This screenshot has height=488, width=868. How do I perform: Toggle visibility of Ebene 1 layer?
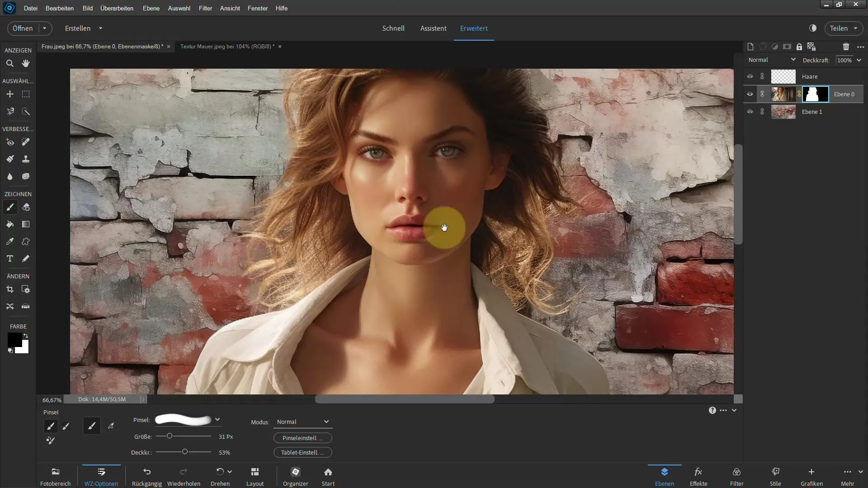click(x=750, y=112)
